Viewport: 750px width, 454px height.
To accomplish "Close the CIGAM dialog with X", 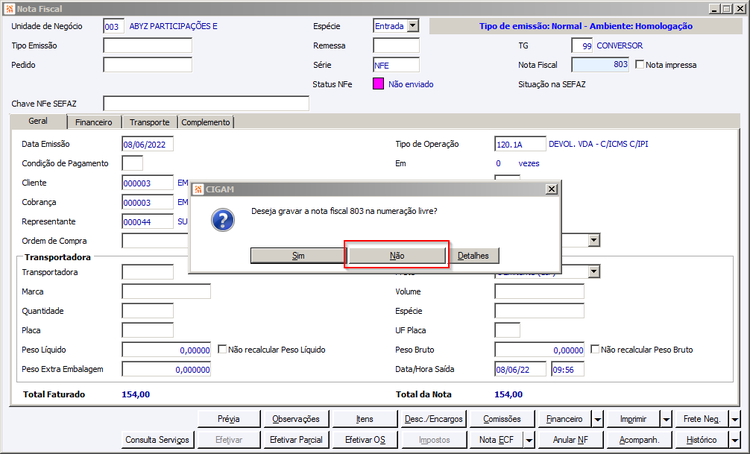I will coord(551,189).
